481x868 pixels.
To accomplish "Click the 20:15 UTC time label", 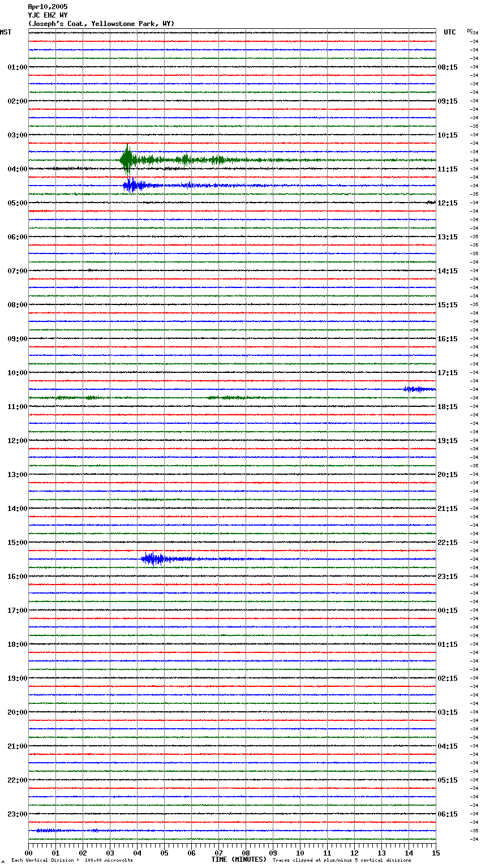I will click(448, 475).
